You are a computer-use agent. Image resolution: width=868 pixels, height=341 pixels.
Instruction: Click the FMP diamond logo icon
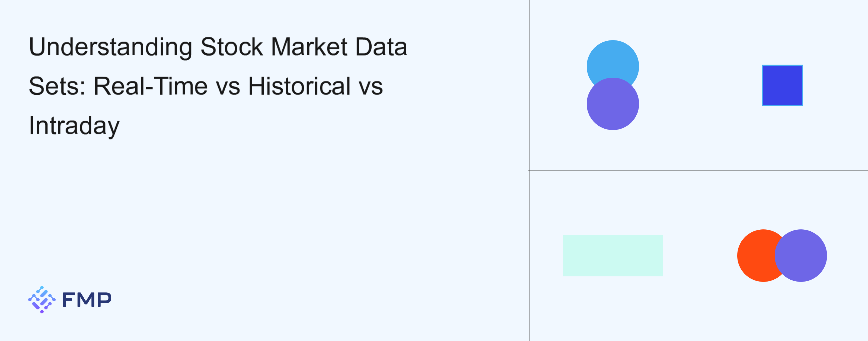tap(42, 299)
